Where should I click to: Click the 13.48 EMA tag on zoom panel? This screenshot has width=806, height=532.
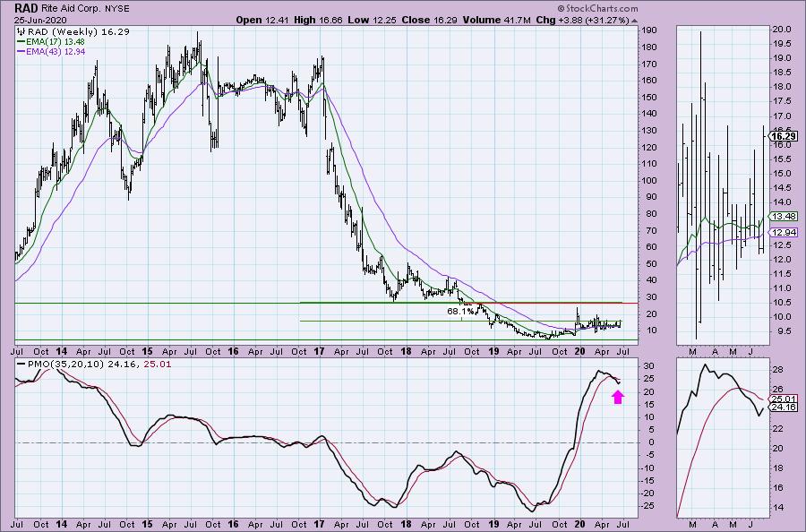784,217
